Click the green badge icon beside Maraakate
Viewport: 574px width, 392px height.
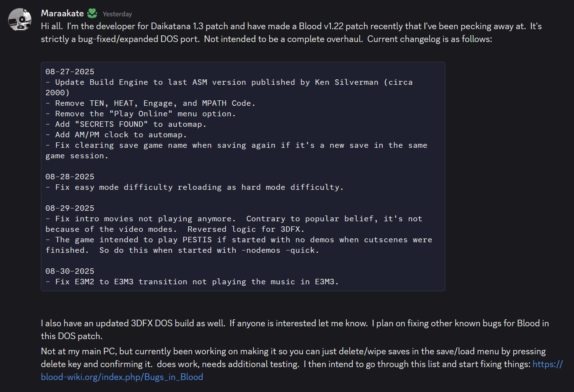(x=92, y=14)
